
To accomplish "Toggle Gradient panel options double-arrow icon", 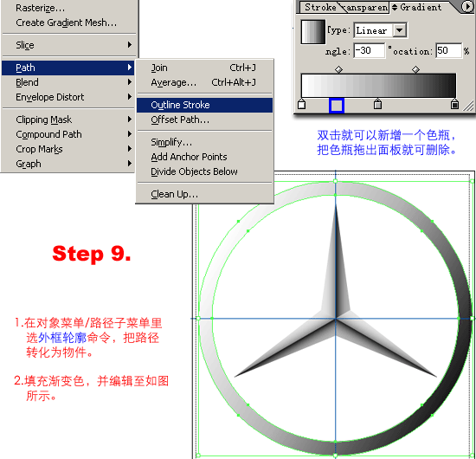I will point(395,7).
